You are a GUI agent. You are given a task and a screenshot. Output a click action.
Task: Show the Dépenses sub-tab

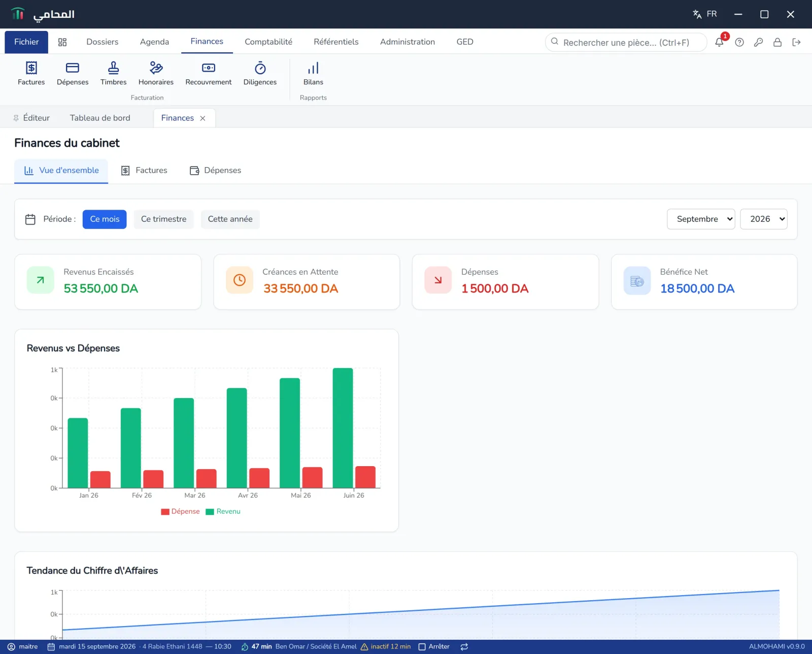215,171
